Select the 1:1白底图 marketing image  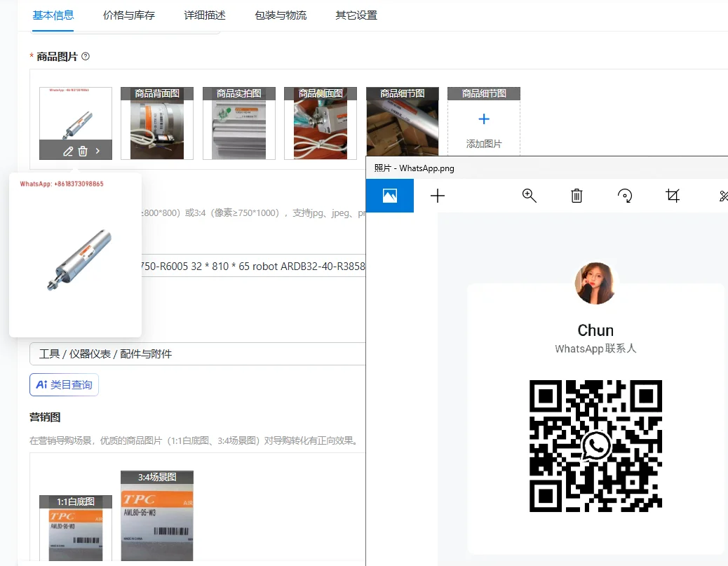tap(76, 528)
